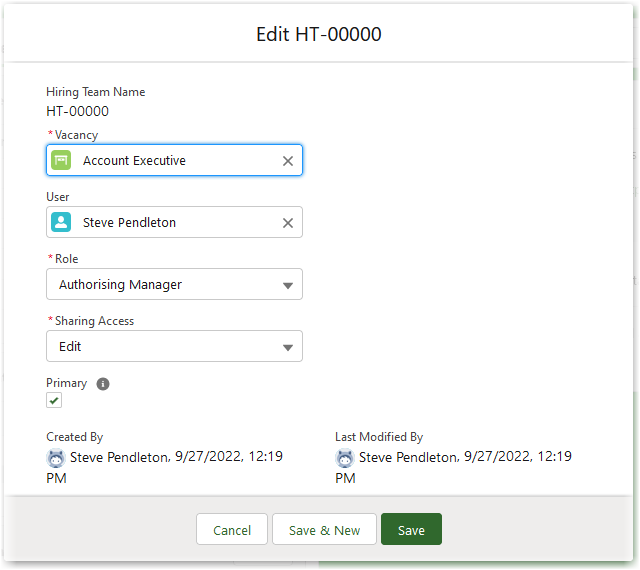Open Steve Pendleton link under Created By
640x570 pixels.
[x=120, y=456]
